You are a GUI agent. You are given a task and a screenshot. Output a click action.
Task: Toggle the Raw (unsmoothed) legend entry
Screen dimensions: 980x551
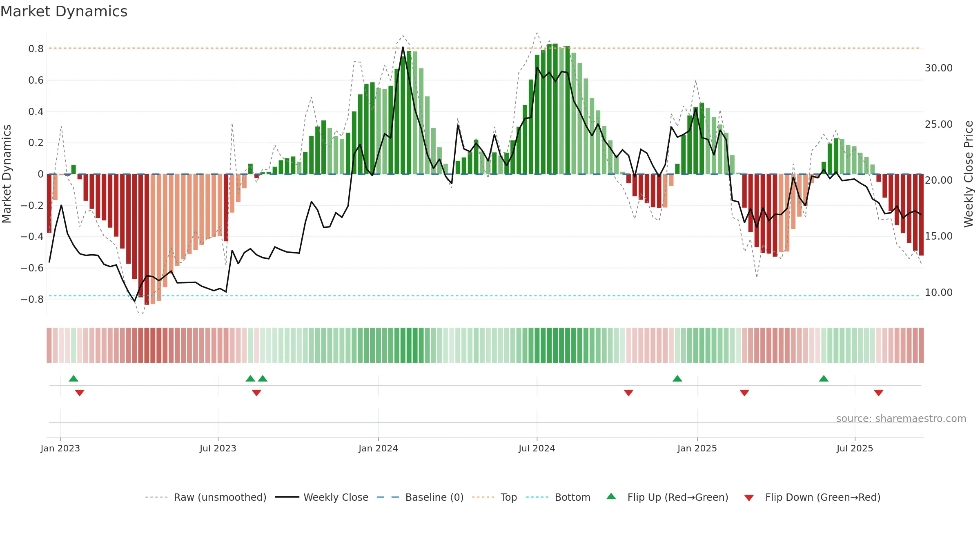pyautogui.click(x=206, y=497)
